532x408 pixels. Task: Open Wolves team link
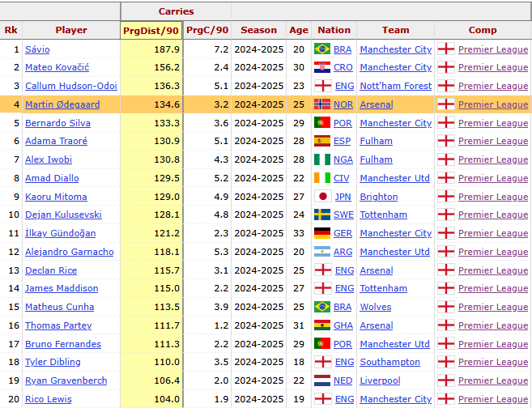pyautogui.click(x=376, y=307)
